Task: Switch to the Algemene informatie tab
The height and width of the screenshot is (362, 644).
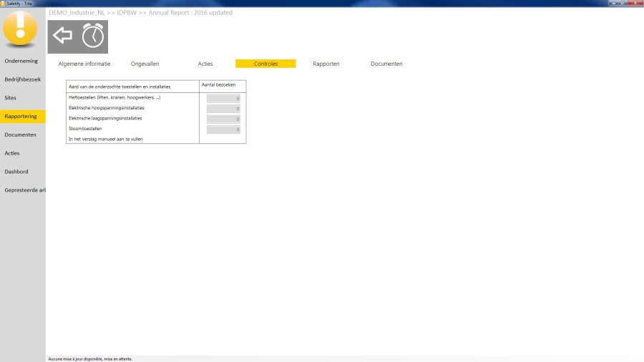Action: tap(84, 64)
